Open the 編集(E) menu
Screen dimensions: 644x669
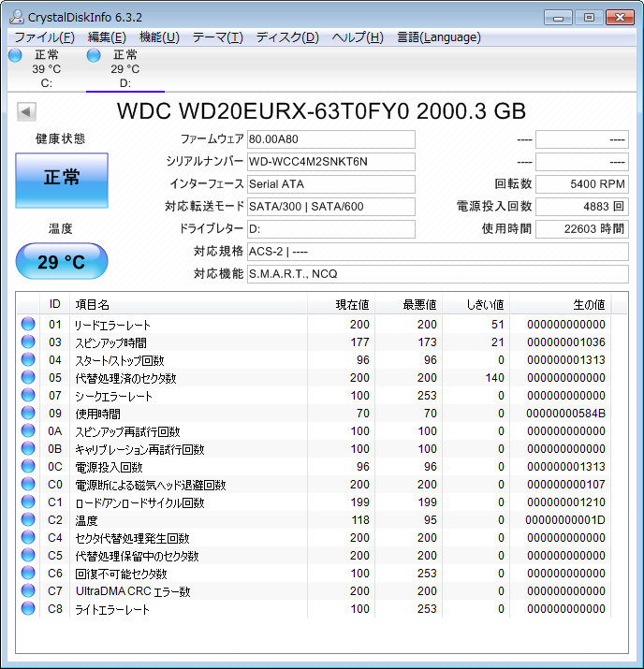(x=107, y=37)
